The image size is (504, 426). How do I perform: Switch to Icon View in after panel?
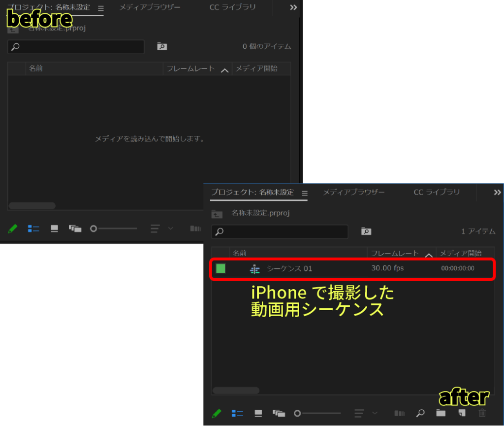[258, 413]
